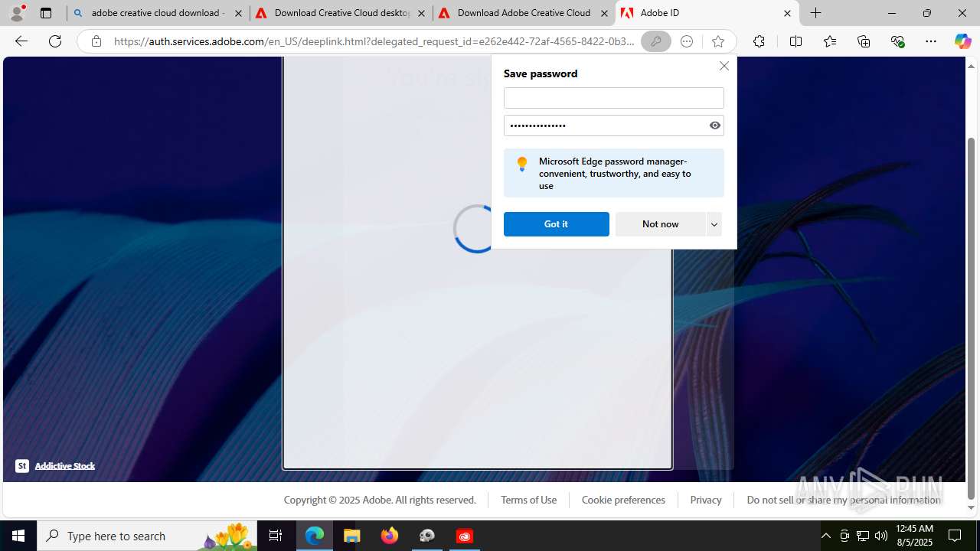Open the Favorites list icon
Viewport: 980px width, 551px height.
coord(830,41)
